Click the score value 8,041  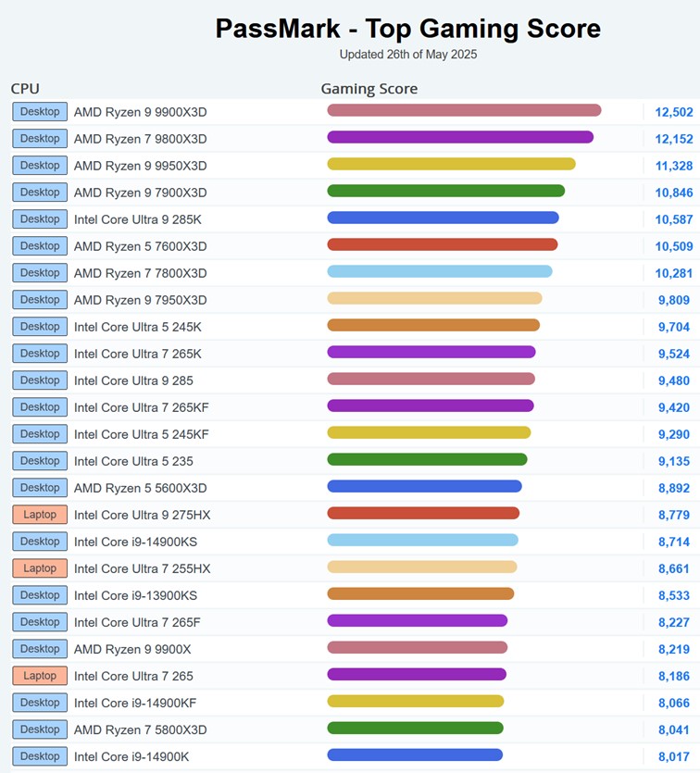pos(674,730)
